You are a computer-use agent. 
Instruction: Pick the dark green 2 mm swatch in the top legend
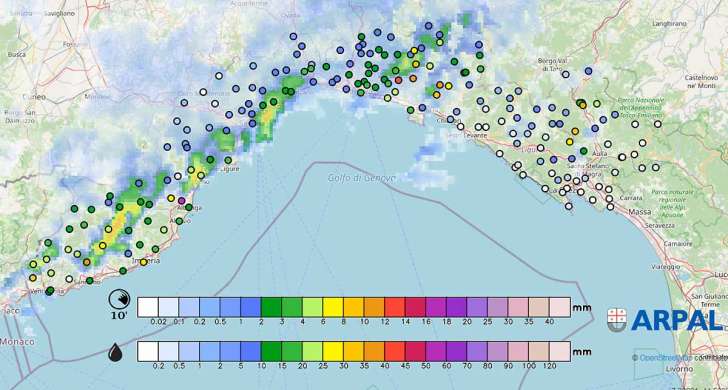[271, 307]
